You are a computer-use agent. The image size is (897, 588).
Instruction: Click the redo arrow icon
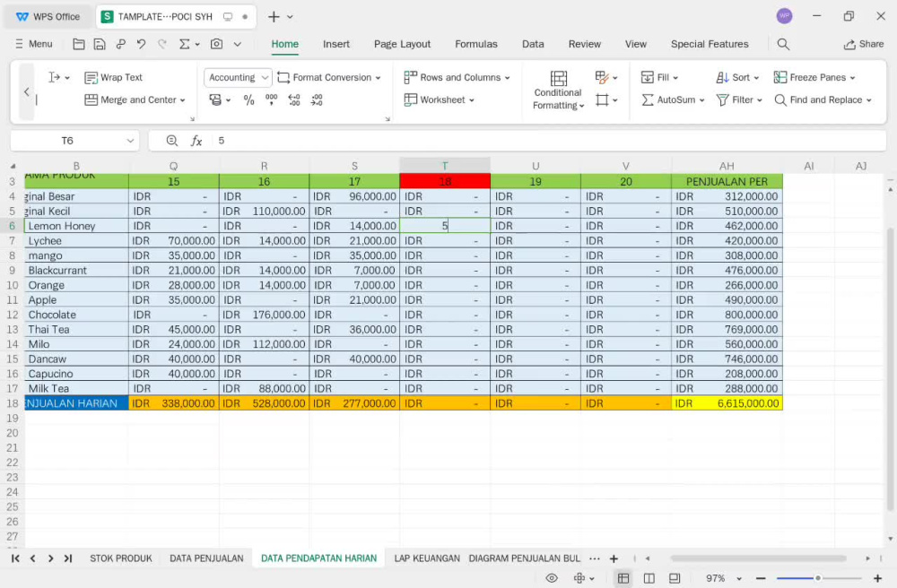click(x=161, y=44)
